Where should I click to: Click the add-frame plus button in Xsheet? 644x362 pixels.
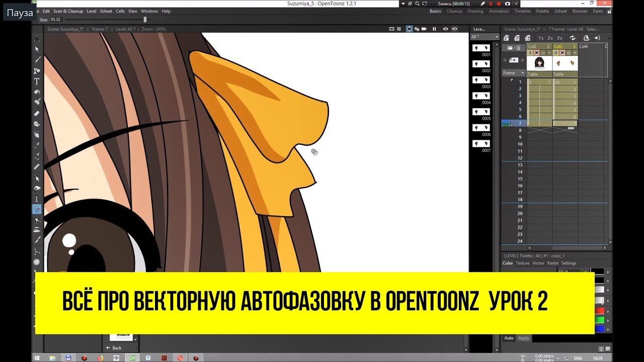pyautogui.click(x=514, y=60)
